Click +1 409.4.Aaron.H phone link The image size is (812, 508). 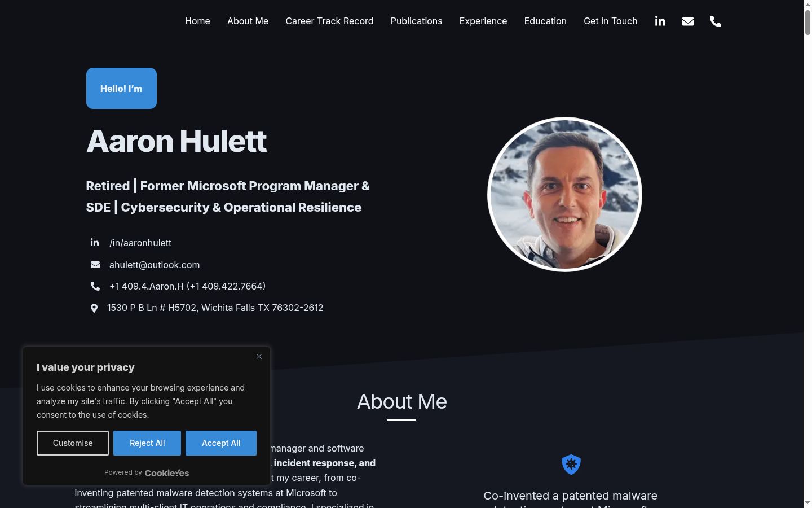pos(187,286)
